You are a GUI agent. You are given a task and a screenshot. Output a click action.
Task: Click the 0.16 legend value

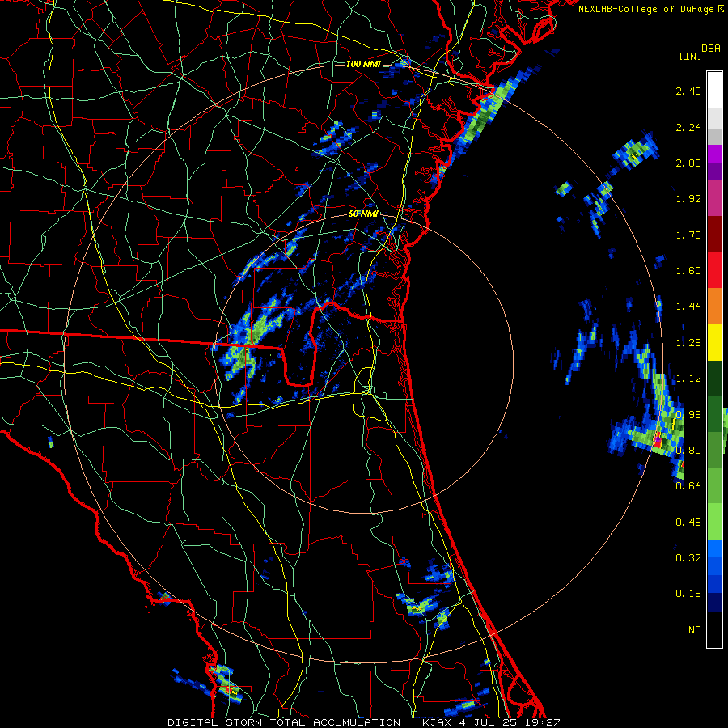point(688,594)
